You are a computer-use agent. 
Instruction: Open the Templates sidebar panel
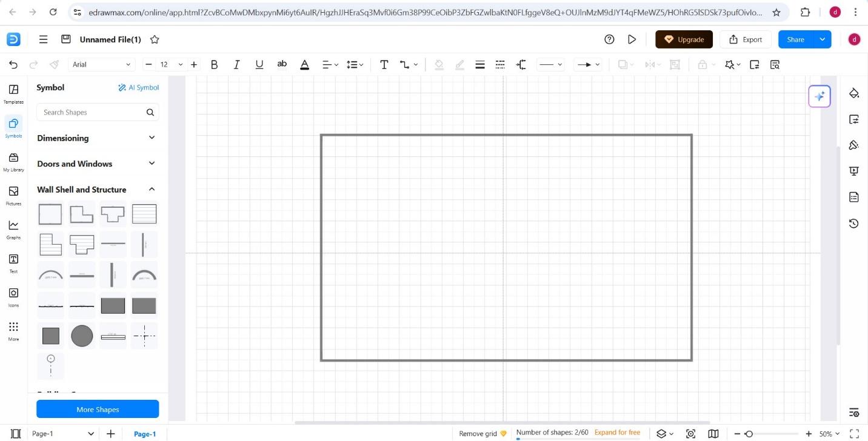coord(13,93)
